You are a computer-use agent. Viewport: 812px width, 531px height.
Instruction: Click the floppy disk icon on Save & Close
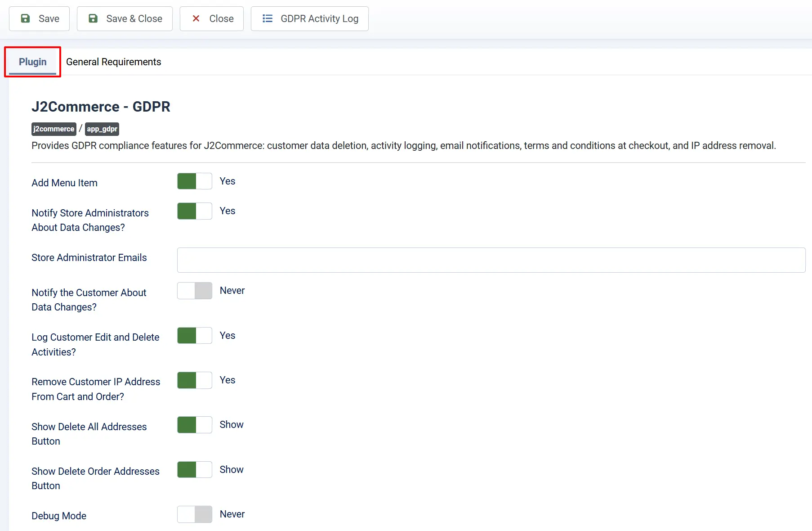click(x=93, y=18)
